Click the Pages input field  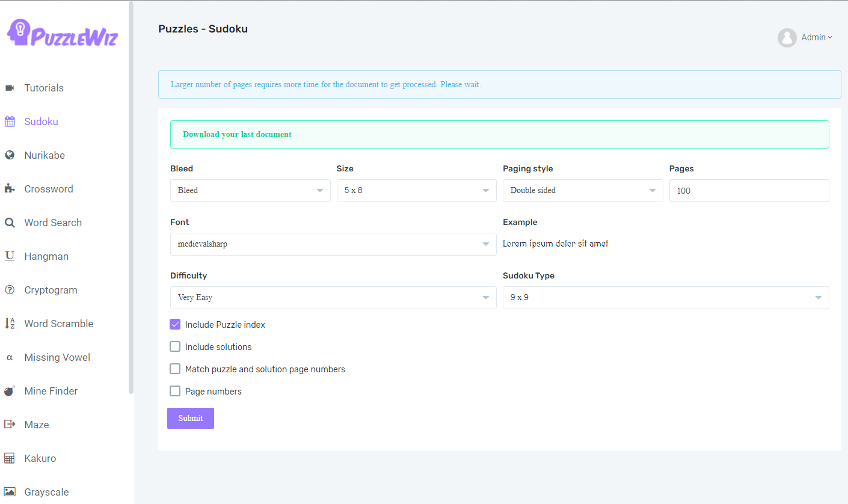click(749, 191)
